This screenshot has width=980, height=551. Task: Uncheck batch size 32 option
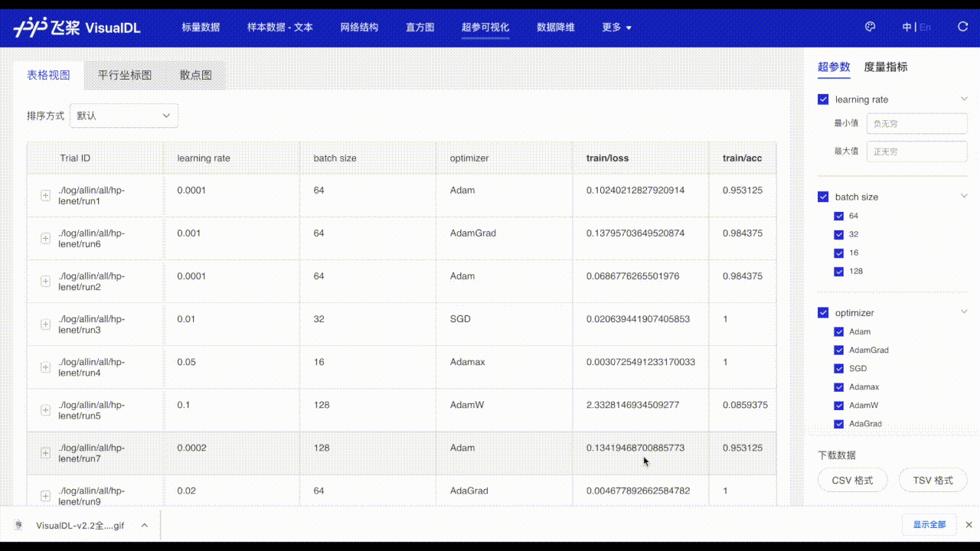pos(838,234)
